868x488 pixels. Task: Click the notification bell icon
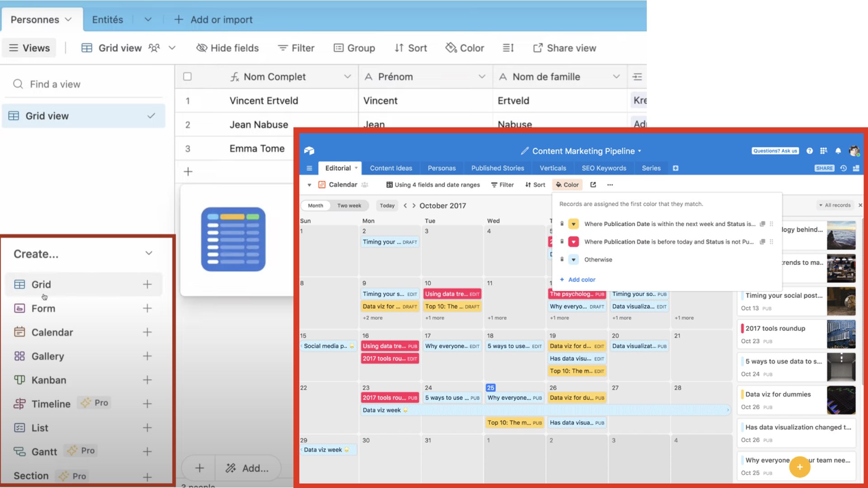click(x=838, y=151)
